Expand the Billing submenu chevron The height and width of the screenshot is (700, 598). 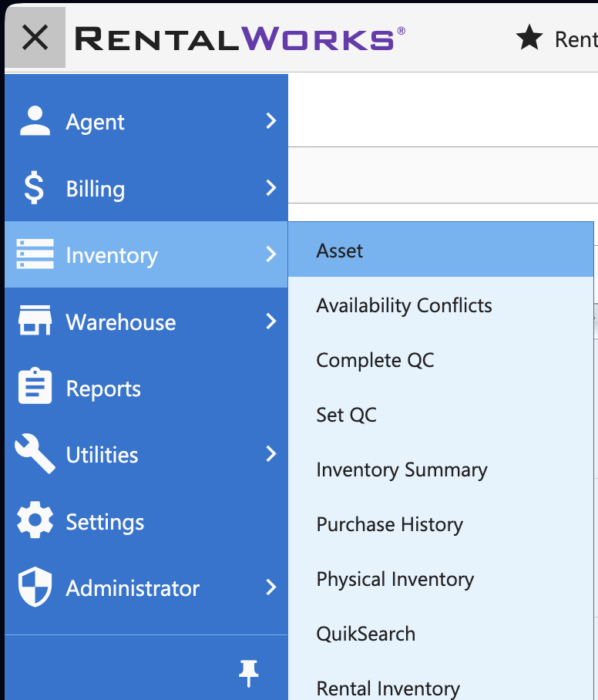[x=271, y=187]
